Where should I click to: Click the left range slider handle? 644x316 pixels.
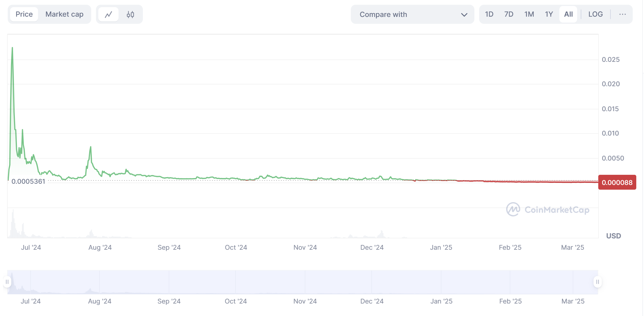7,282
